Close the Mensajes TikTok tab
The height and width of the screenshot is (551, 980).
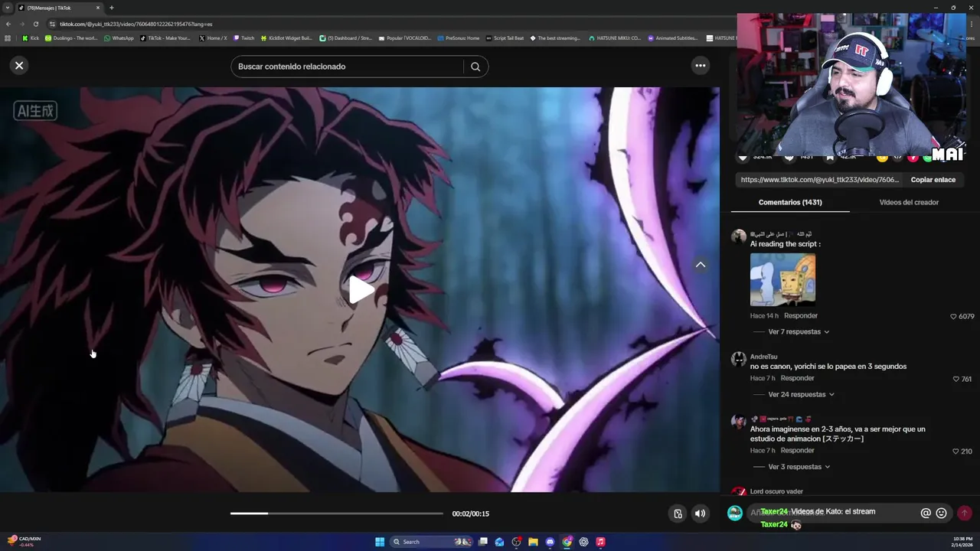click(x=98, y=8)
